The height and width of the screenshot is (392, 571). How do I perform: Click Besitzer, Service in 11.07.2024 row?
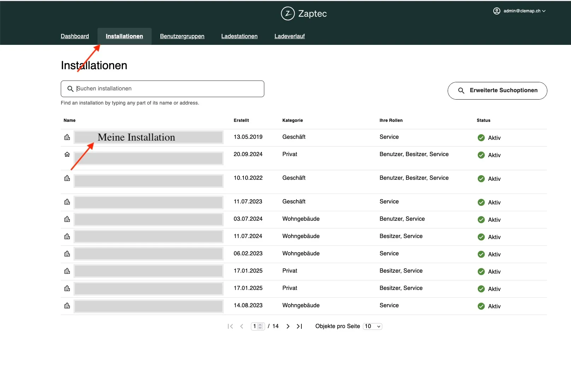point(401,236)
